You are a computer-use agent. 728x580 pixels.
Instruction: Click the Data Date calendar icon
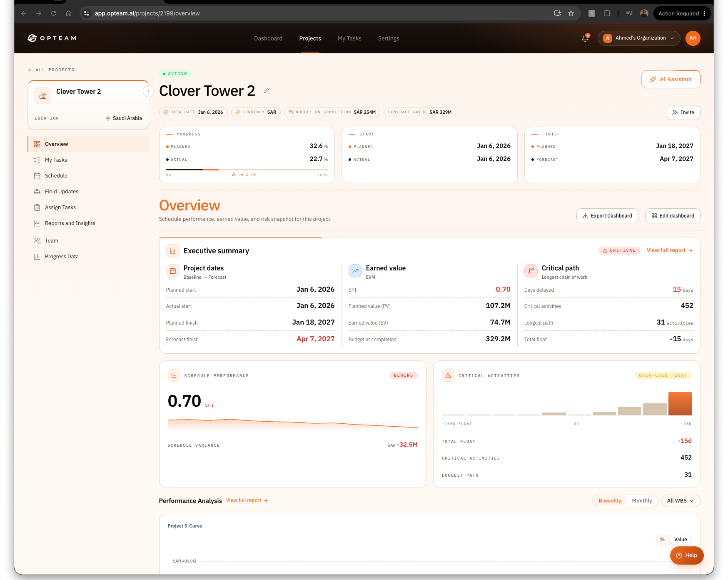pos(166,112)
